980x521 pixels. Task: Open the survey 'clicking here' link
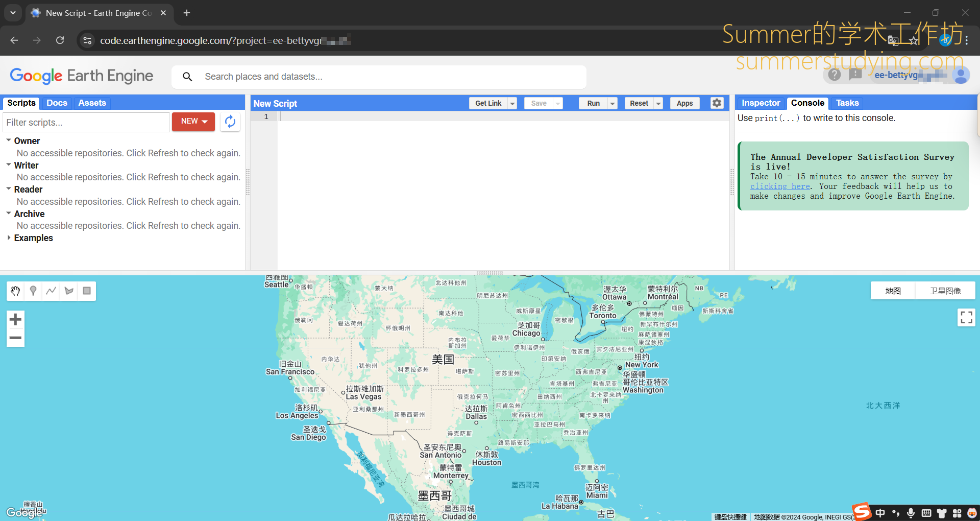click(779, 186)
